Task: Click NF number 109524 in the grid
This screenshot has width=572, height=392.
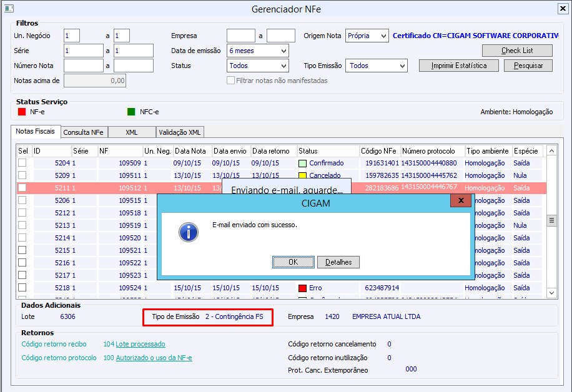Action: 130,288
